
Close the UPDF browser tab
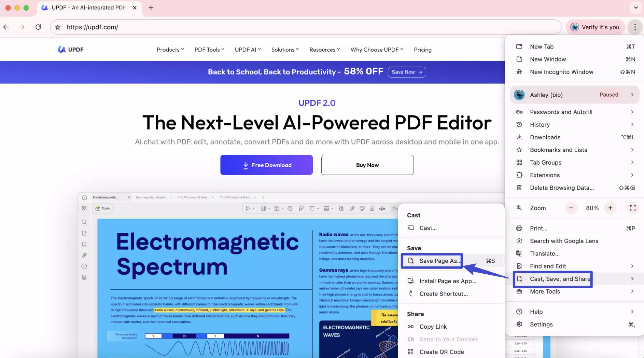135,8
